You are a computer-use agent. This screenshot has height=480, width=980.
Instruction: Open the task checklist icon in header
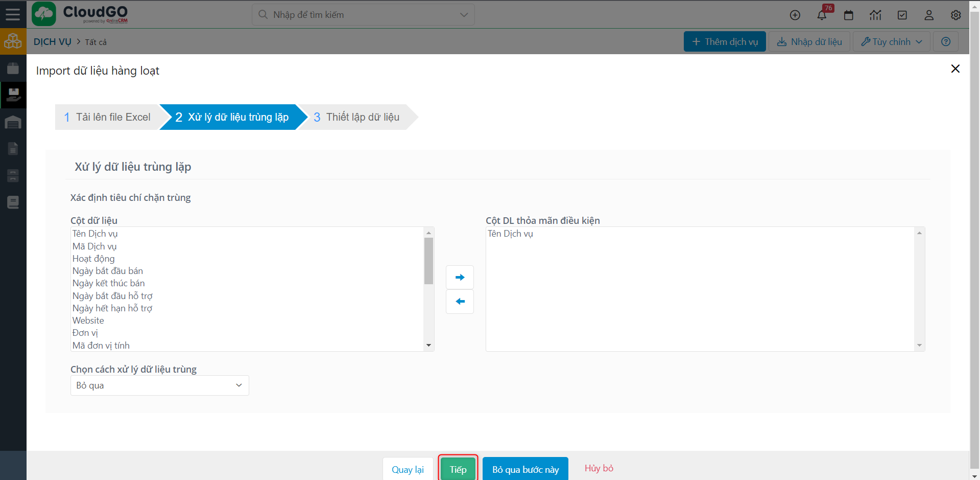(902, 15)
